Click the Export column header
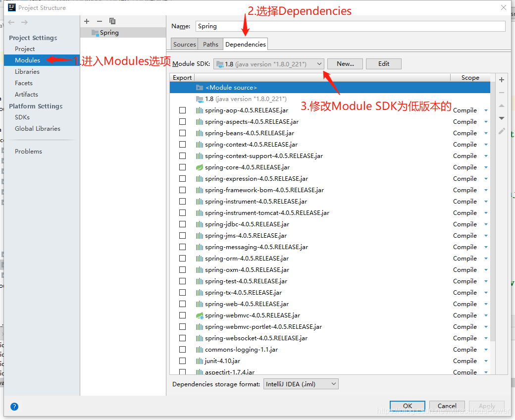 click(182, 77)
